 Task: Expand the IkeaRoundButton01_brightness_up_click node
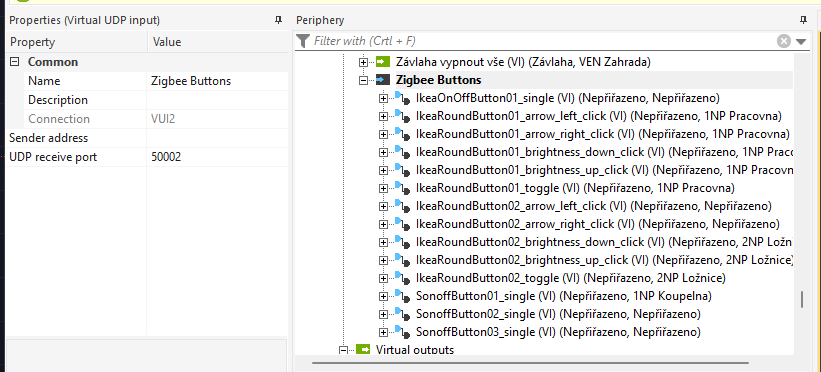tap(383, 170)
